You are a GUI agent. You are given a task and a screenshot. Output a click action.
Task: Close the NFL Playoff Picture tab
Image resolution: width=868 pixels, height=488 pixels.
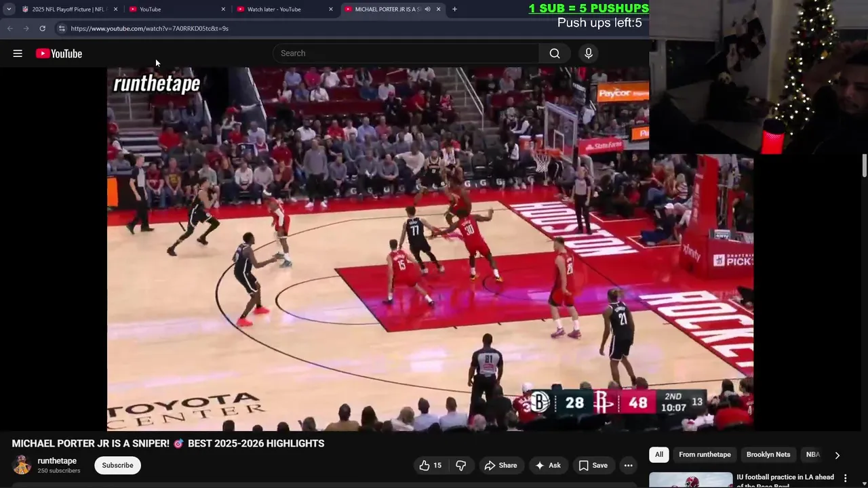(115, 9)
